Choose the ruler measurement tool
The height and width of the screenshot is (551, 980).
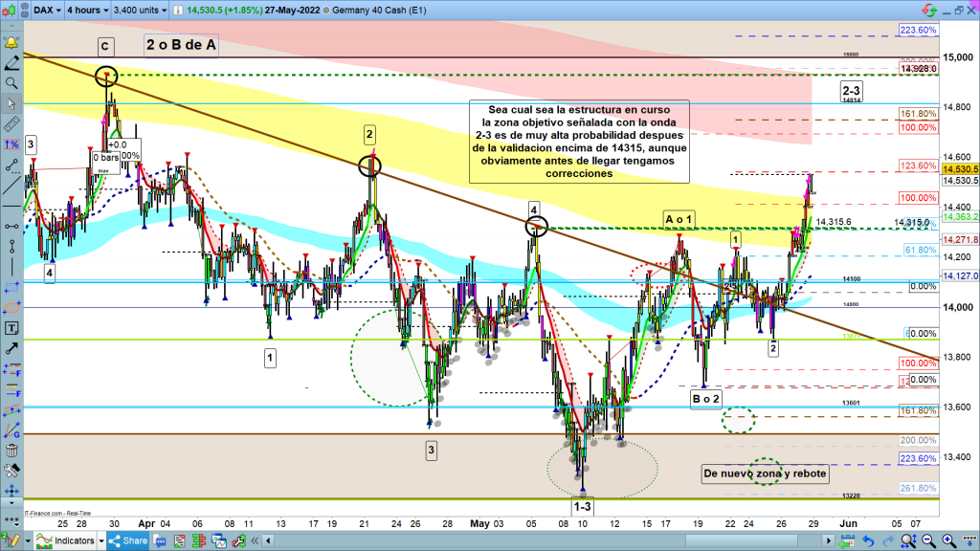[x=11, y=124]
